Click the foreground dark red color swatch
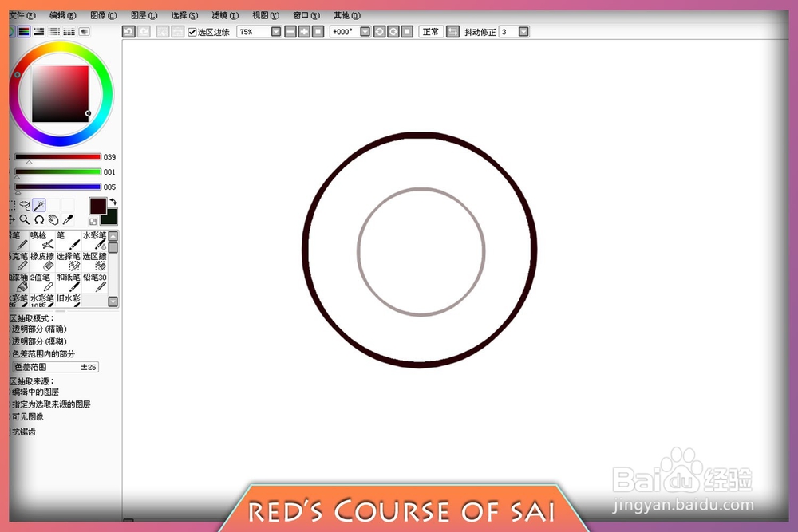798x532 pixels. coord(97,206)
